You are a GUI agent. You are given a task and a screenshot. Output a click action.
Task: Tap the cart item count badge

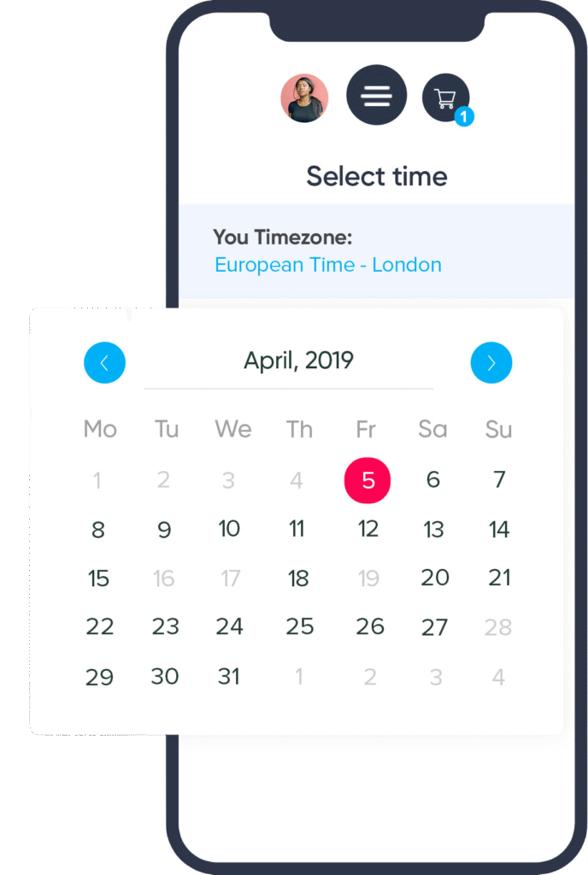464,117
